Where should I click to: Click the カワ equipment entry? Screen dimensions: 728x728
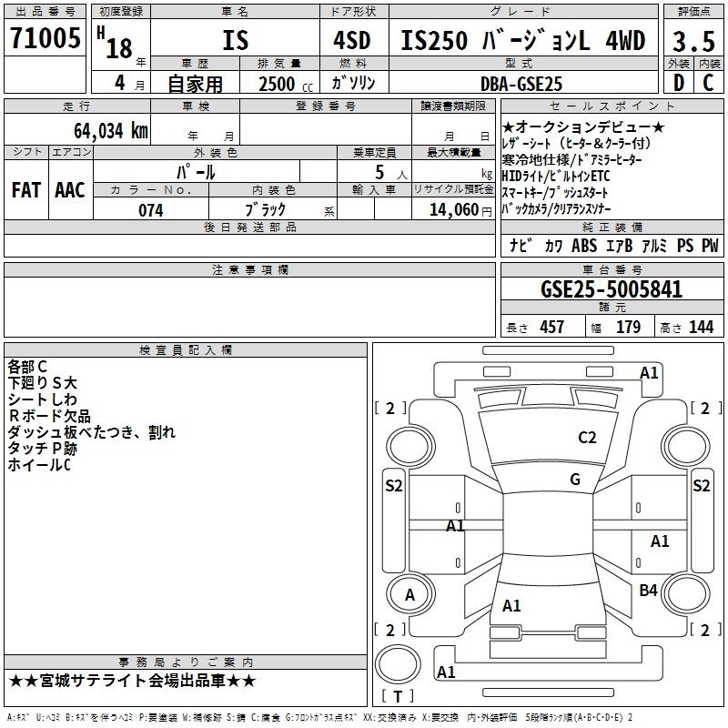tap(553, 246)
